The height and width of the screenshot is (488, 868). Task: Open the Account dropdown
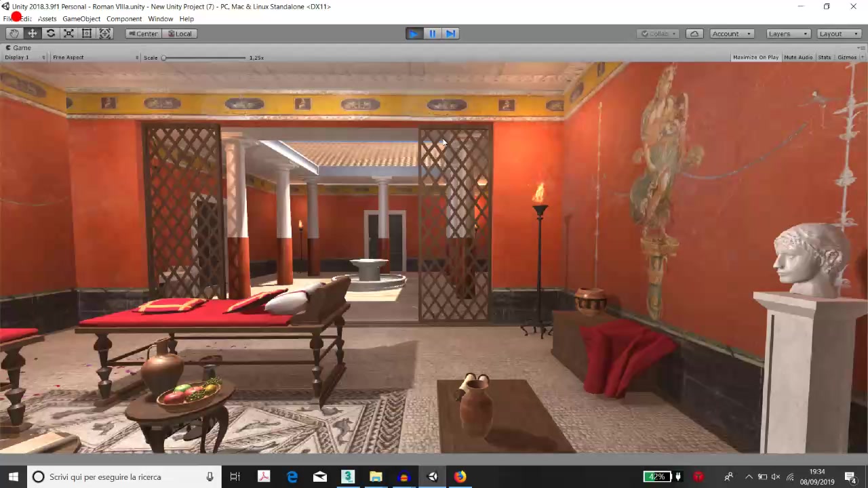pos(732,33)
